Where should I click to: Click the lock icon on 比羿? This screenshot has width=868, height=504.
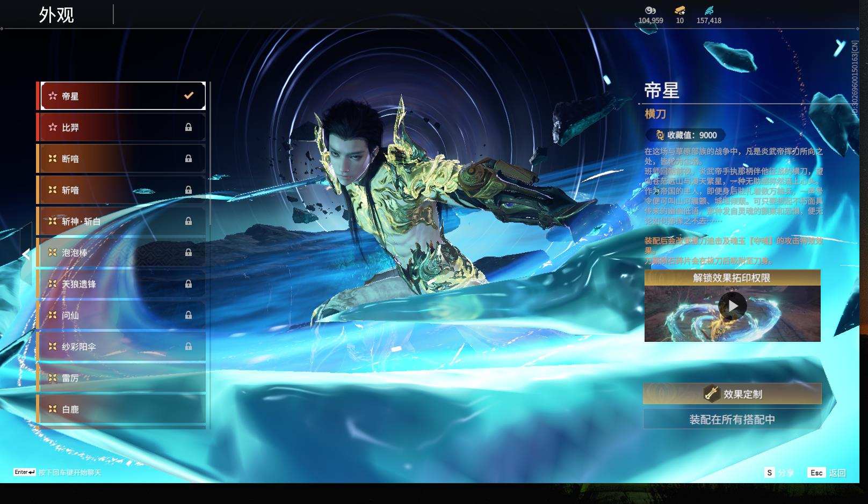pyautogui.click(x=189, y=127)
